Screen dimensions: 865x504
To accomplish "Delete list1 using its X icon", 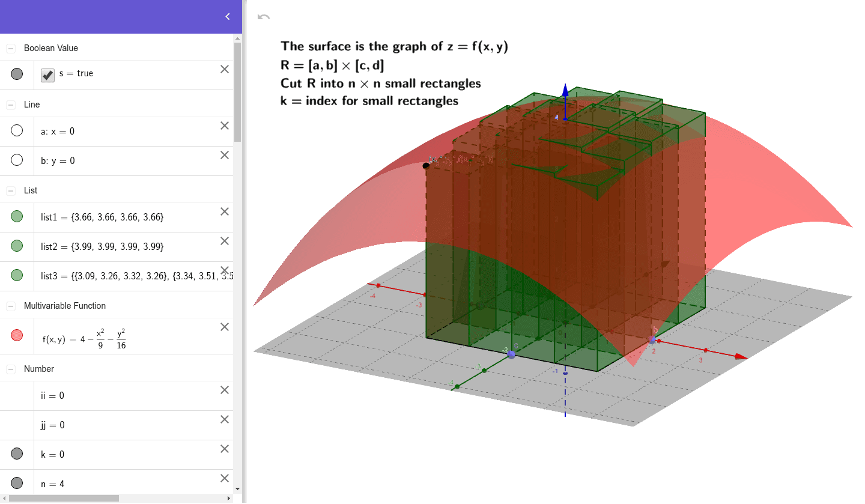I will (224, 211).
